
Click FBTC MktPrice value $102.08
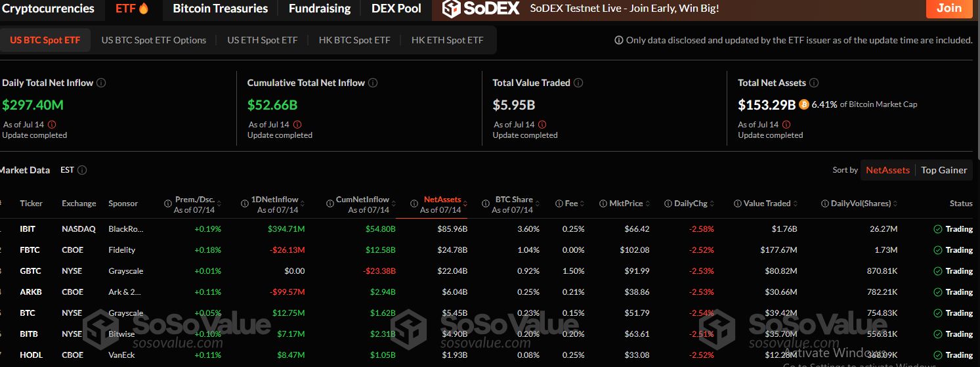tap(634, 250)
